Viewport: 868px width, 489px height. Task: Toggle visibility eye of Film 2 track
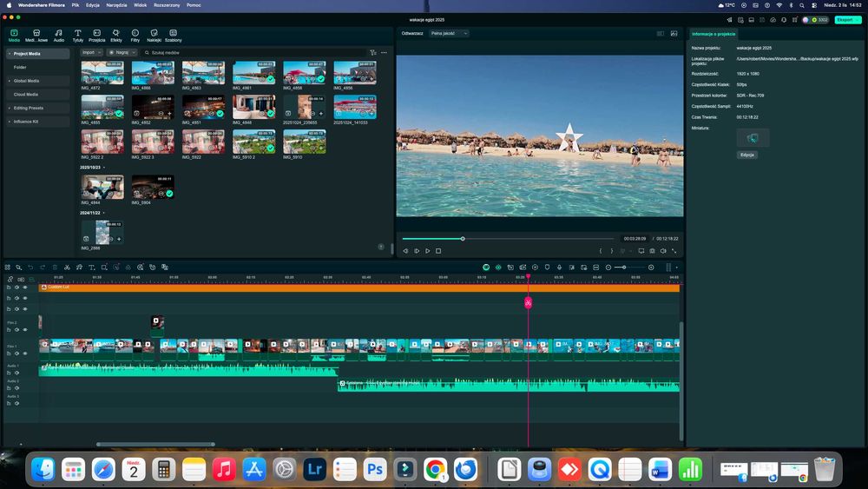[25, 329]
